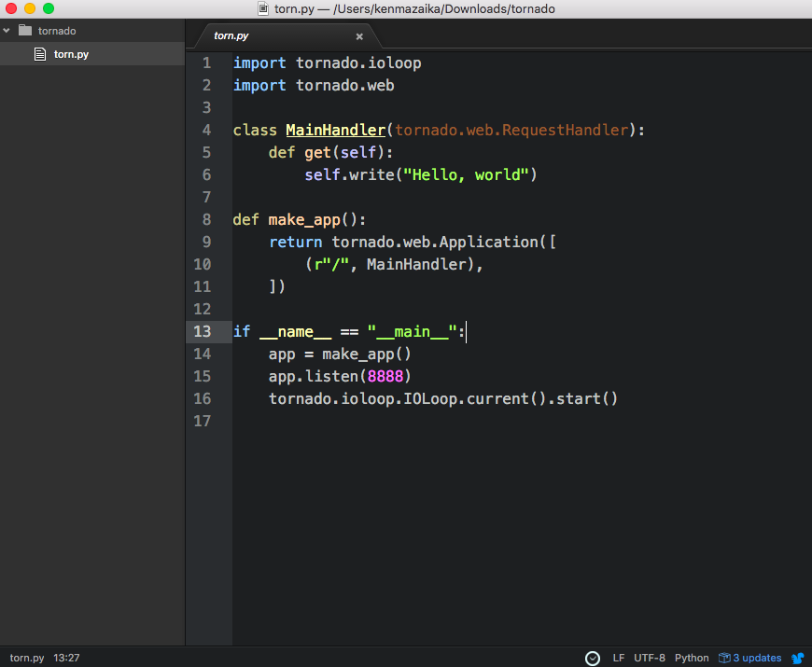Click the r"/" route string on line 10
The width and height of the screenshot is (812, 667).
331,264
